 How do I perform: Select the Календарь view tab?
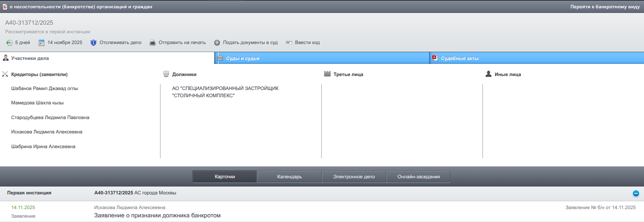coord(289,176)
